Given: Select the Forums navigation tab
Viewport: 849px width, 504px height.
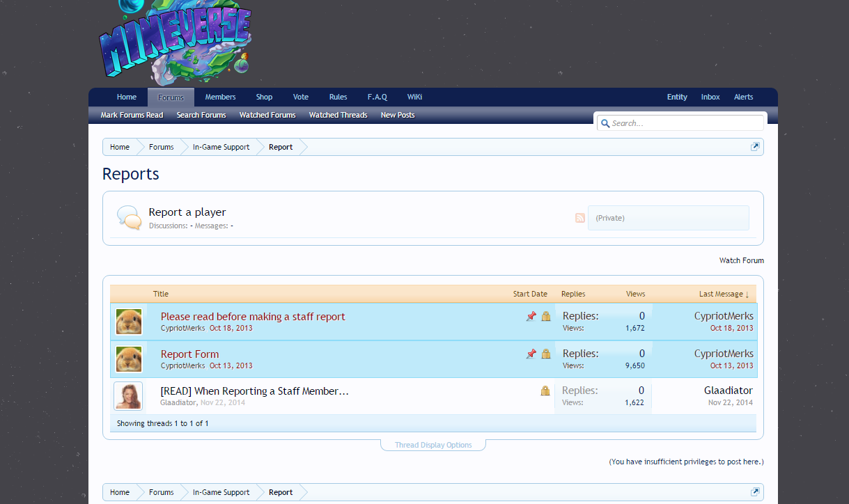Looking at the screenshot, I should (171, 97).
